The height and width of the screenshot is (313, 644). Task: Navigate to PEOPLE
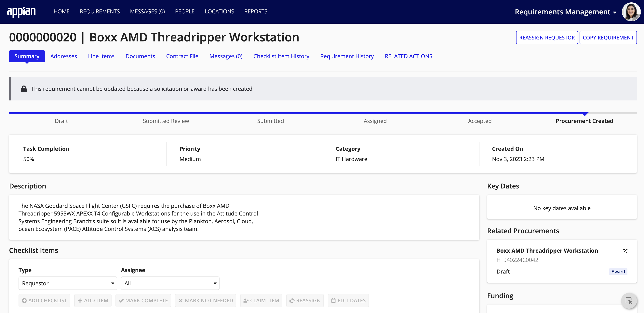pos(185,11)
